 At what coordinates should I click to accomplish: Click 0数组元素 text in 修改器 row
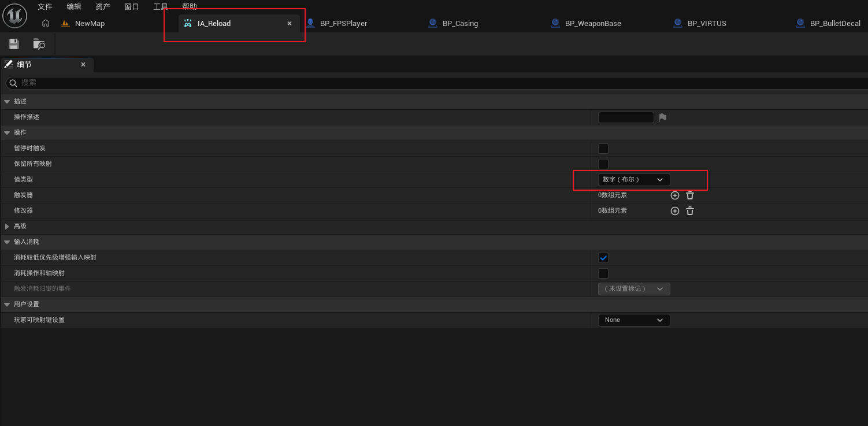(x=613, y=211)
